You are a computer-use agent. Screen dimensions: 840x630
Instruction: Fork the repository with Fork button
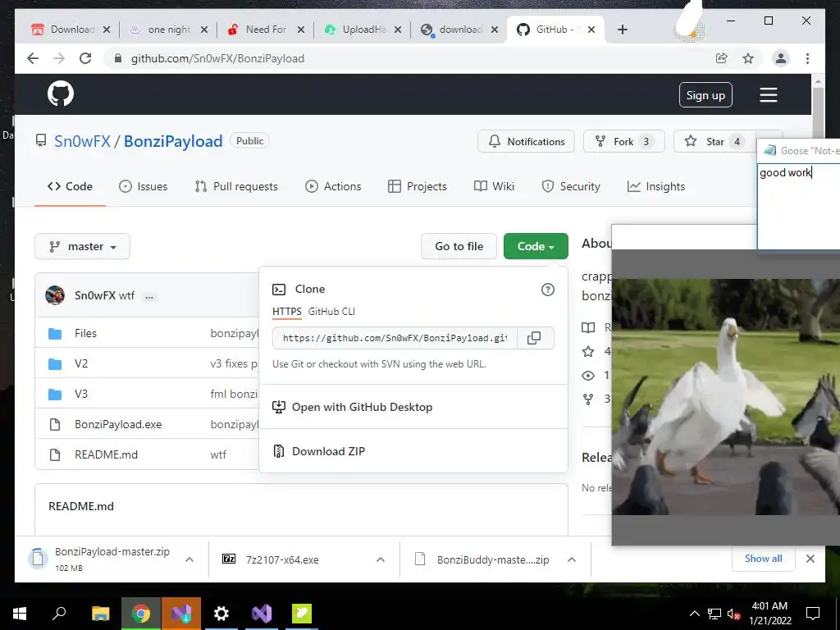tap(624, 141)
